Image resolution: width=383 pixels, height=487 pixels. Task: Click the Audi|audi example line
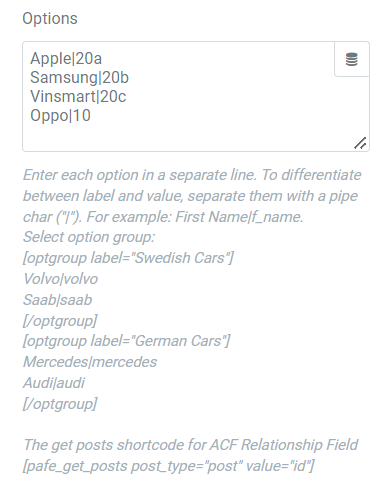(x=54, y=383)
